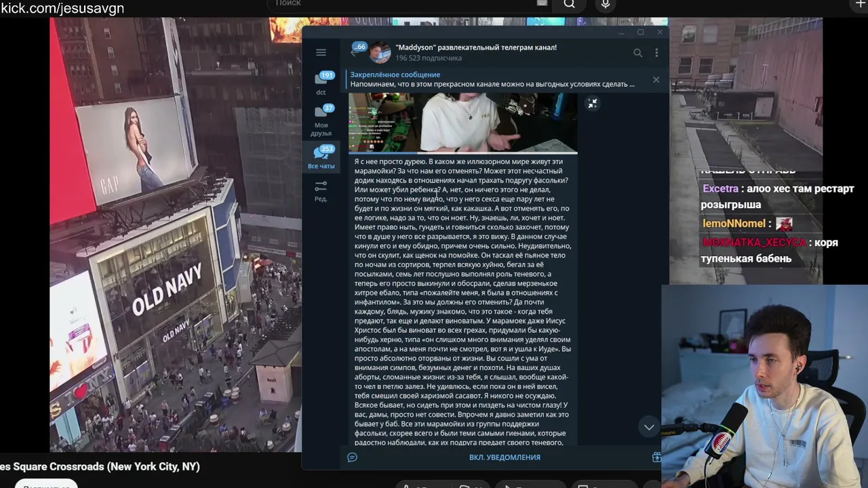Search inside the Telegram channel
Viewport: 868px width, 488px height.
637,53
